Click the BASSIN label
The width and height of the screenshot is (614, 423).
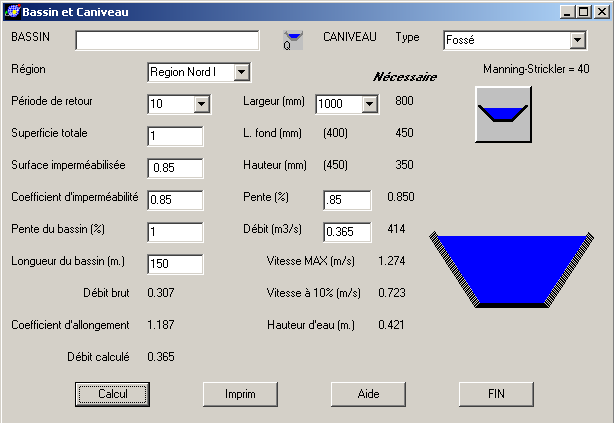31,37
